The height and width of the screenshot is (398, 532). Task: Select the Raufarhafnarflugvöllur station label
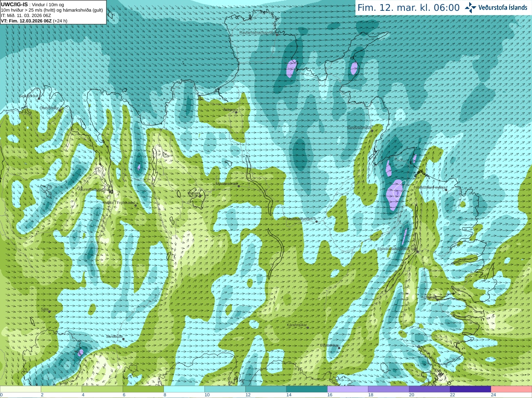tap(257, 32)
